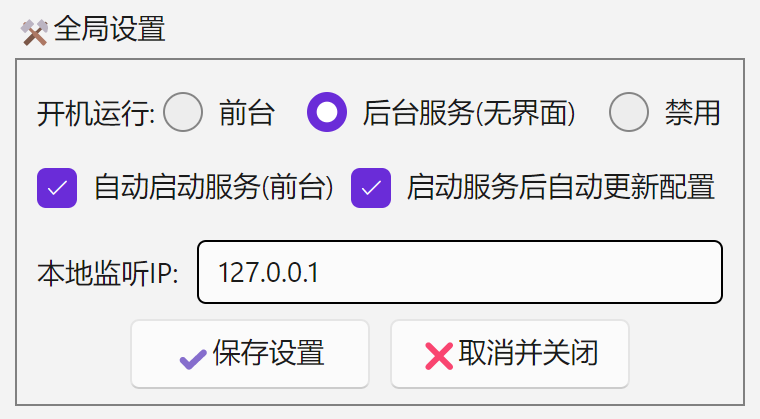Click the 启动服务后自动更新配置 label text
This screenshot has height=419, width=760.
tap(560, 188)
